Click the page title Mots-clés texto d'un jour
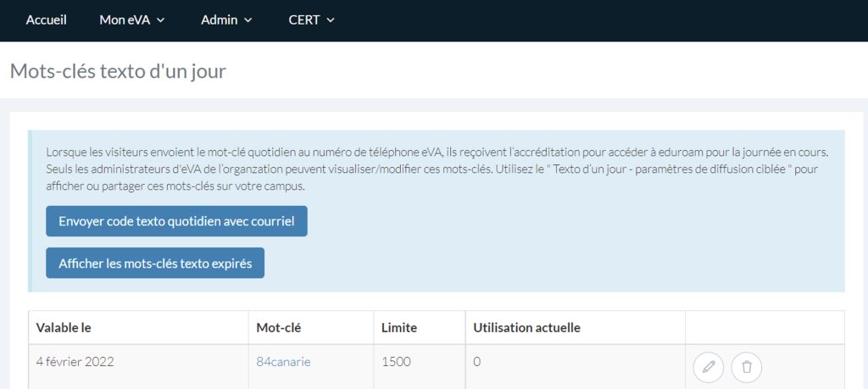Screen dimensions: 868x389 (118, 70)
